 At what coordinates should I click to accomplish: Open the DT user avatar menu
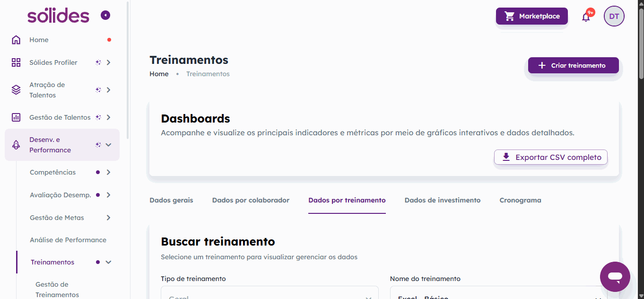614,16
